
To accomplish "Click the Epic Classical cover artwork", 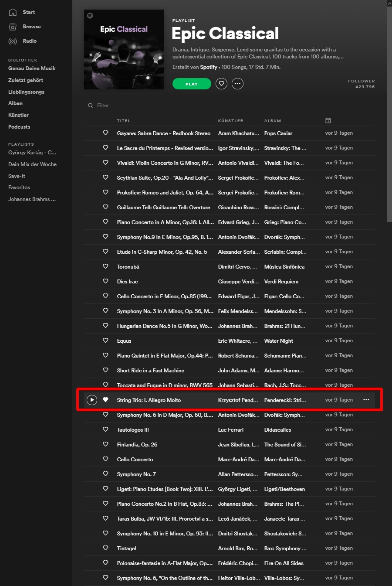I will click(x=124, y=49).
